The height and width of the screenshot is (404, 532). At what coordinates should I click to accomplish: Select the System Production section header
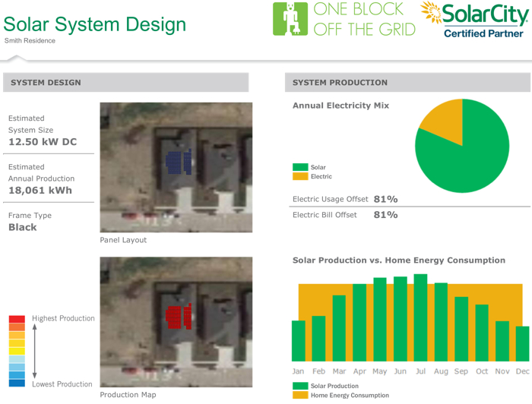coord(407,82)
